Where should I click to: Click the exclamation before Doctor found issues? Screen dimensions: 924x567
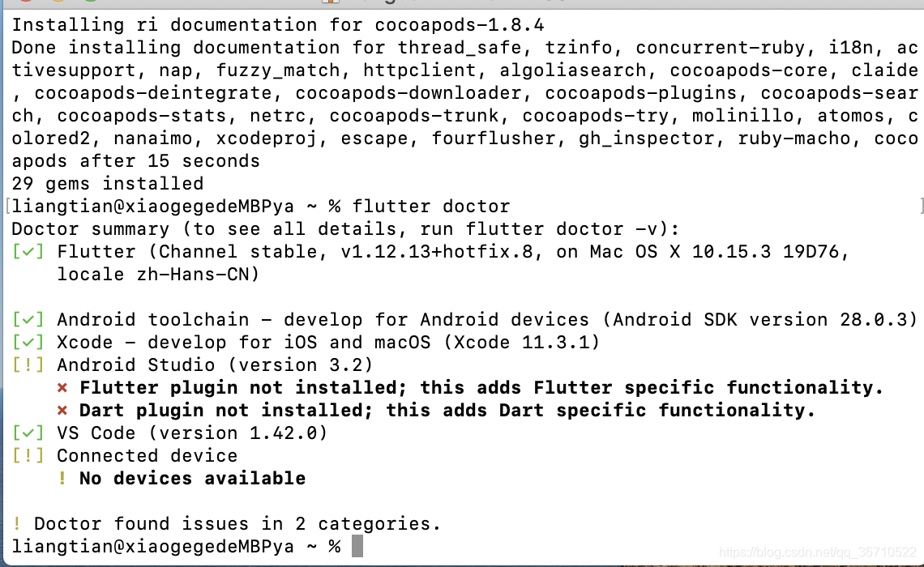pos(17,523)
